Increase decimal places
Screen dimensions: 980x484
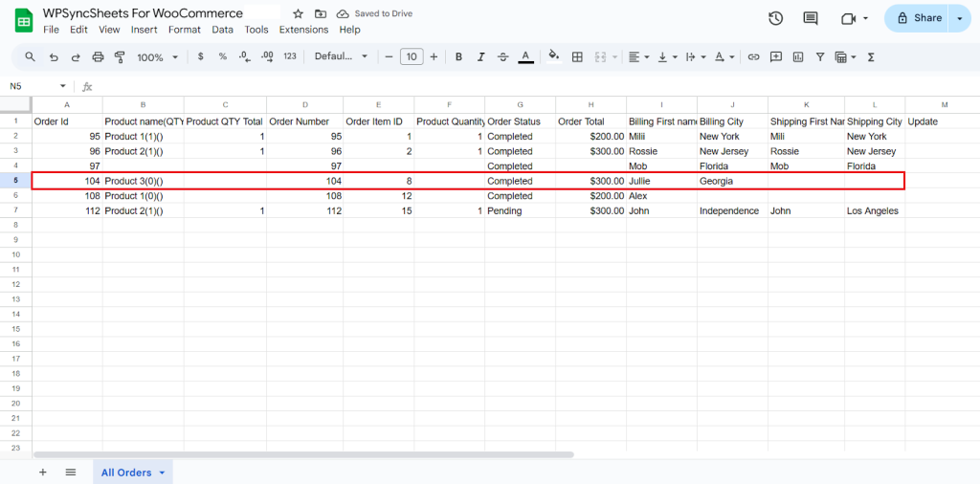[x=268, y=56]
